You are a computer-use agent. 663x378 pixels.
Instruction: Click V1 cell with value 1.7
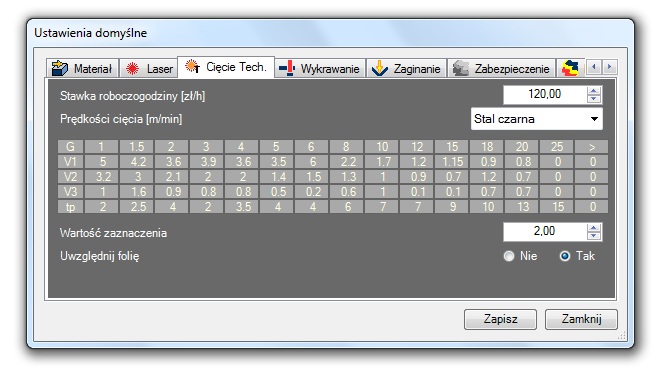[382, 162]
